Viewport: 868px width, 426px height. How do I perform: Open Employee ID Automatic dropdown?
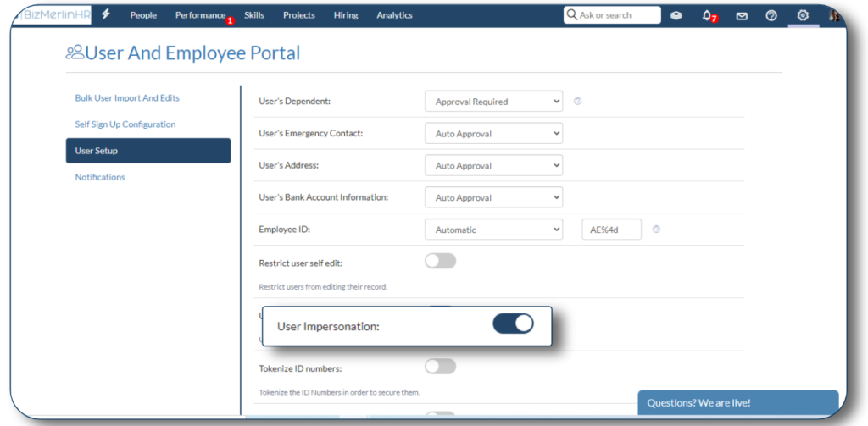click(x=494, y=230)
